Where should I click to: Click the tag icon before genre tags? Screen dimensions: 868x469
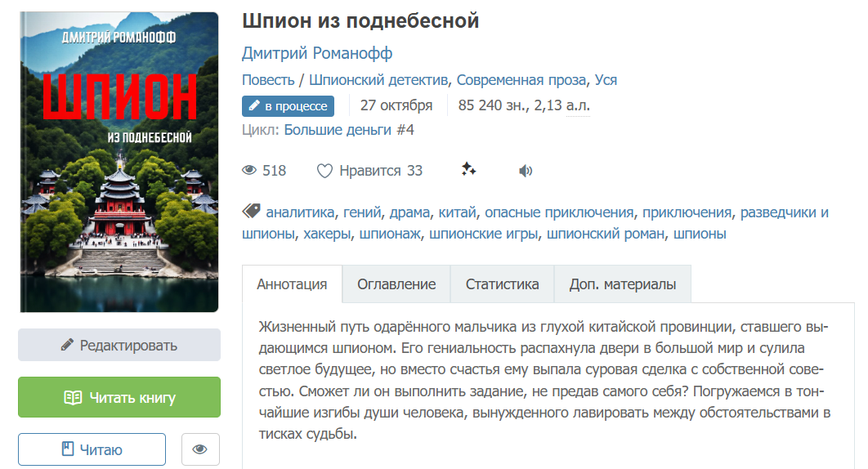tap(251, 212)
